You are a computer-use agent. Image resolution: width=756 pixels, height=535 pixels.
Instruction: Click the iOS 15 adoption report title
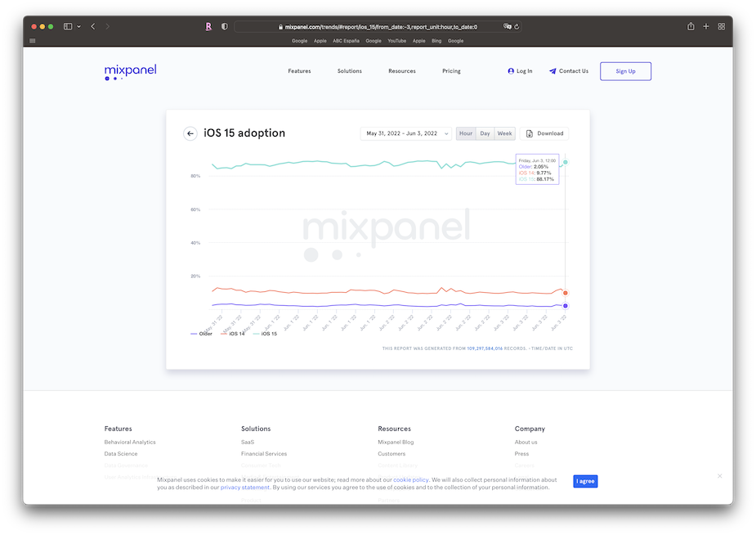pos(244,133)
